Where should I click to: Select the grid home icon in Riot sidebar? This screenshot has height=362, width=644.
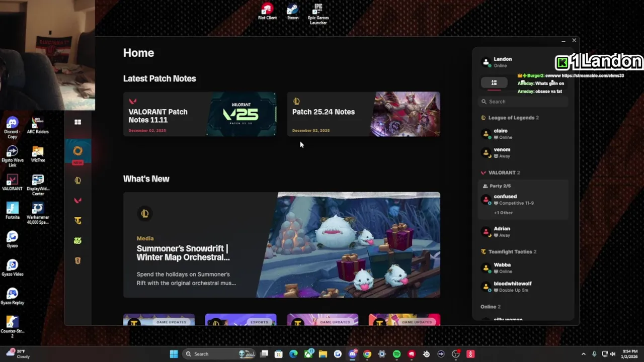pos(77,122)
